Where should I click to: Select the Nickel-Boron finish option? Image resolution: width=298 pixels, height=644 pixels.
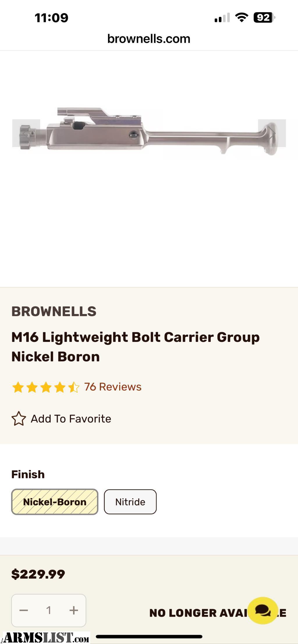pyautogui.click(x=55, y=502)
